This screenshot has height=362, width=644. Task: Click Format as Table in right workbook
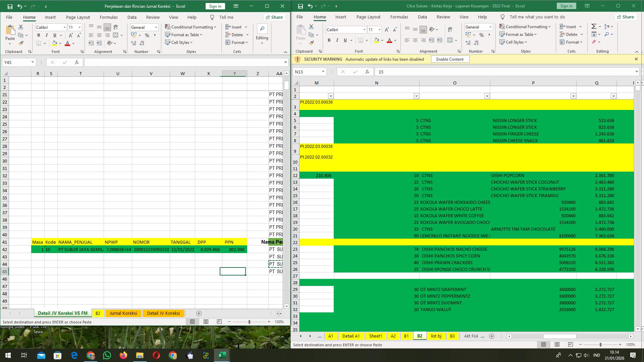[519, 34]
